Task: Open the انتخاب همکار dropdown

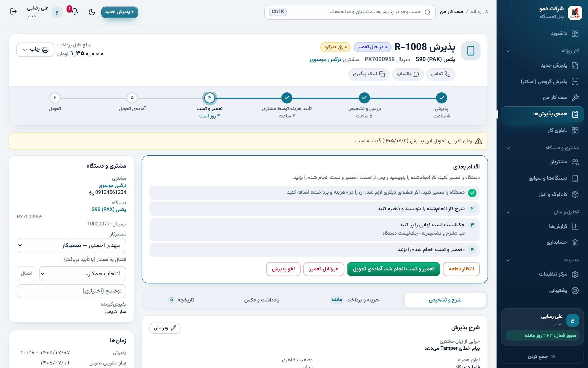Action: click(x=83, y=274)
